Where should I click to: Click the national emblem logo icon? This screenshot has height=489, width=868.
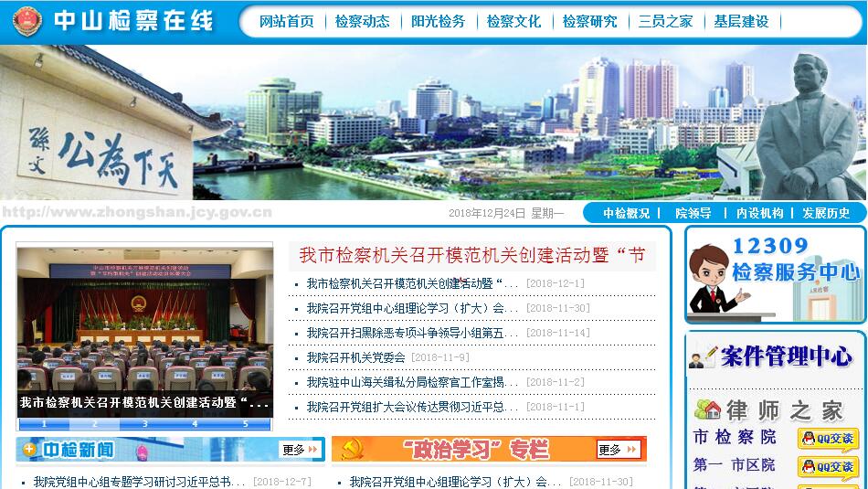click(26, 21)
